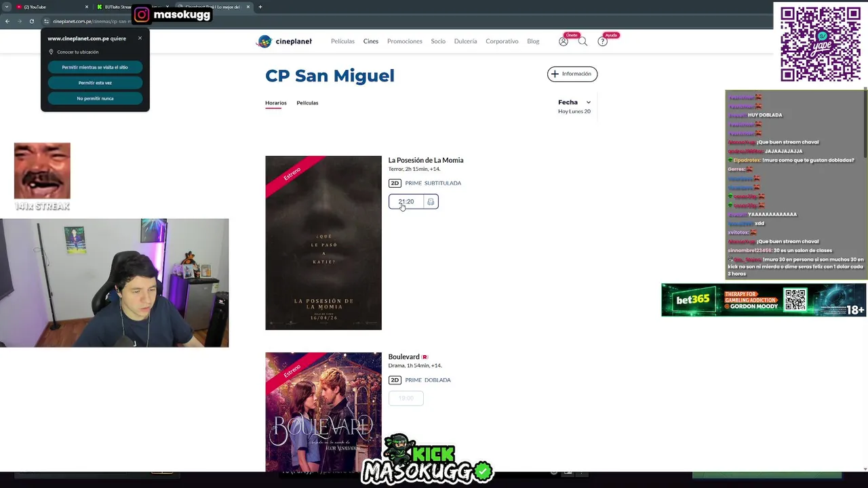The image size is (868, 488).
Task: Open a new browser tab
Action: 260,7
